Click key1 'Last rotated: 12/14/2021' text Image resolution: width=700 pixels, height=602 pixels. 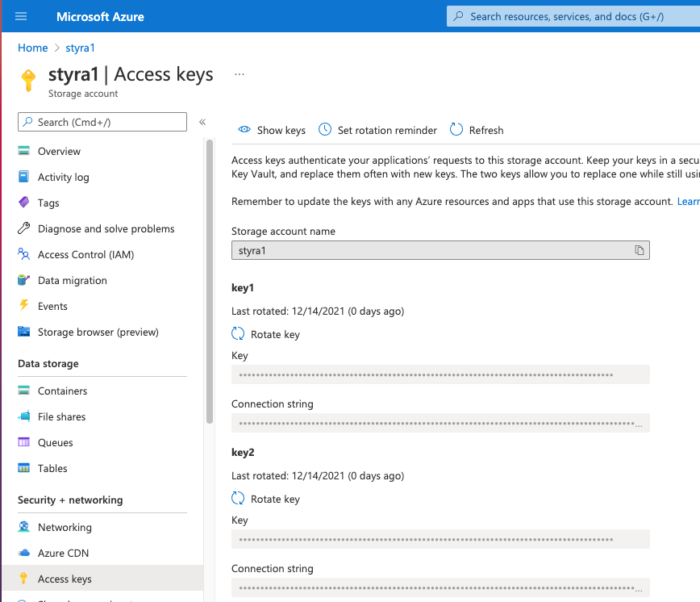coord(288,311)
